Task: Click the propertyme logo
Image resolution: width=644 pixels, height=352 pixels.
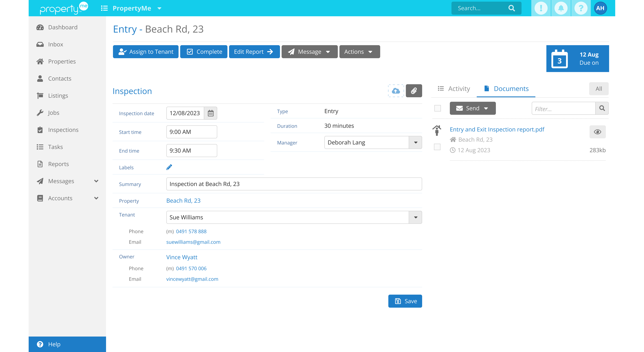Action: pyautogui.click(x=64, y=8)
